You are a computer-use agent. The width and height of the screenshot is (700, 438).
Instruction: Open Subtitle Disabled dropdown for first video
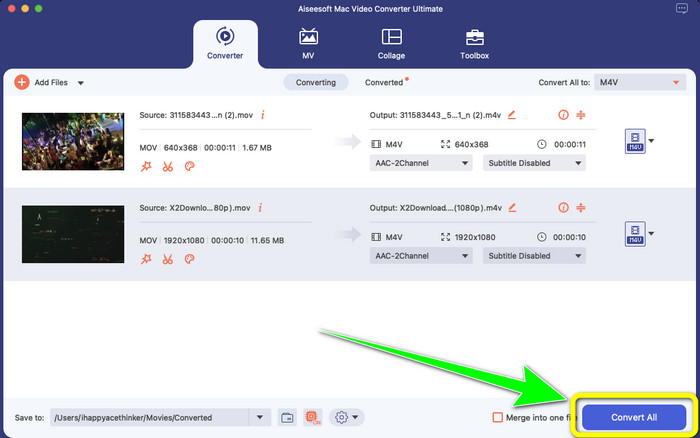[x=534, y=163]
